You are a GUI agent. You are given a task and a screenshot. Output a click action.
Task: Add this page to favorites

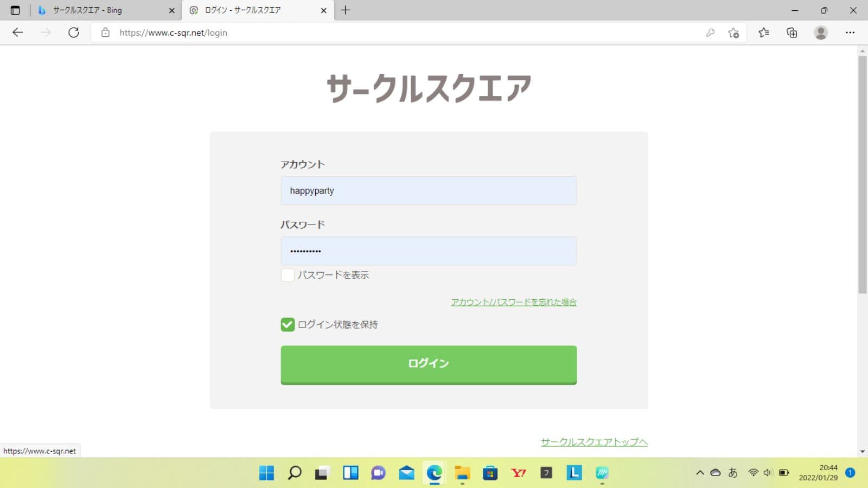(733, 33)
